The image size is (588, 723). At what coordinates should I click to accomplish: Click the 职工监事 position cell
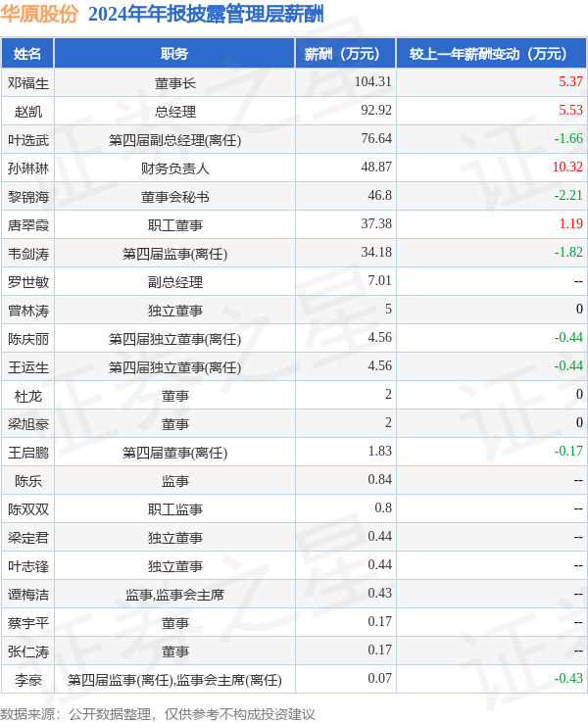174,510
